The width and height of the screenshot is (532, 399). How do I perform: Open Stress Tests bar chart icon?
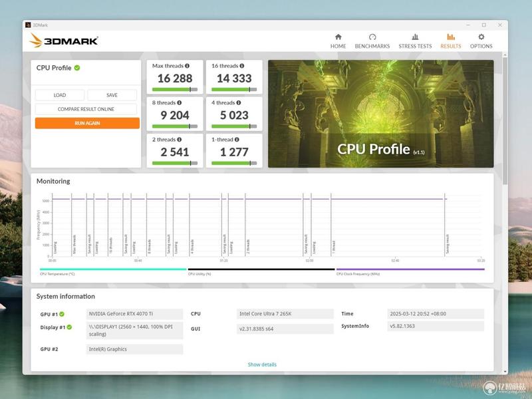(415, 37)
